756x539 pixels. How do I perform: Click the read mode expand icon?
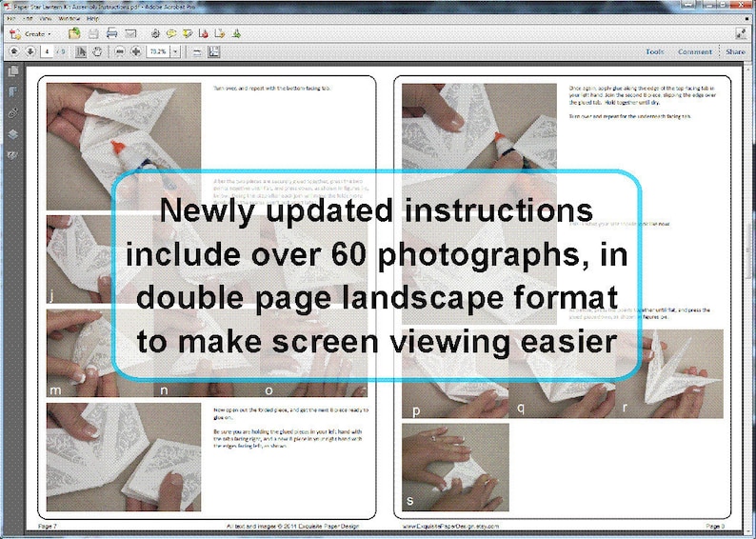pos(741,33)
